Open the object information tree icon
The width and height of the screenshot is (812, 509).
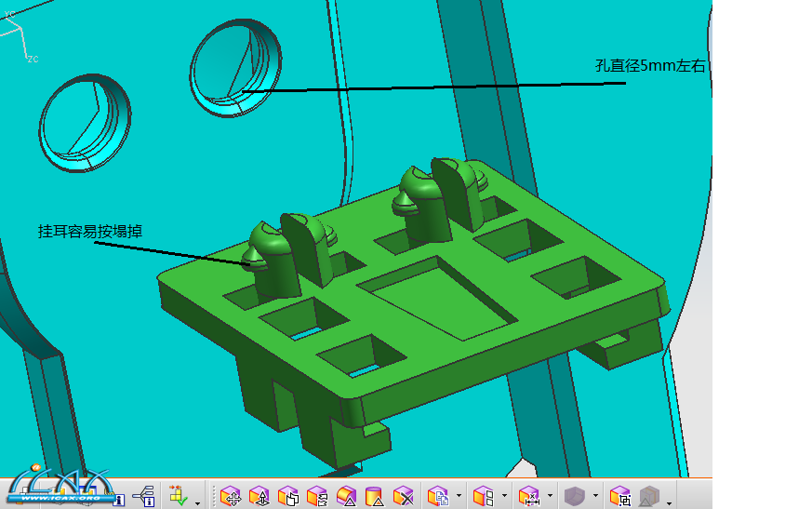[144, 497]
